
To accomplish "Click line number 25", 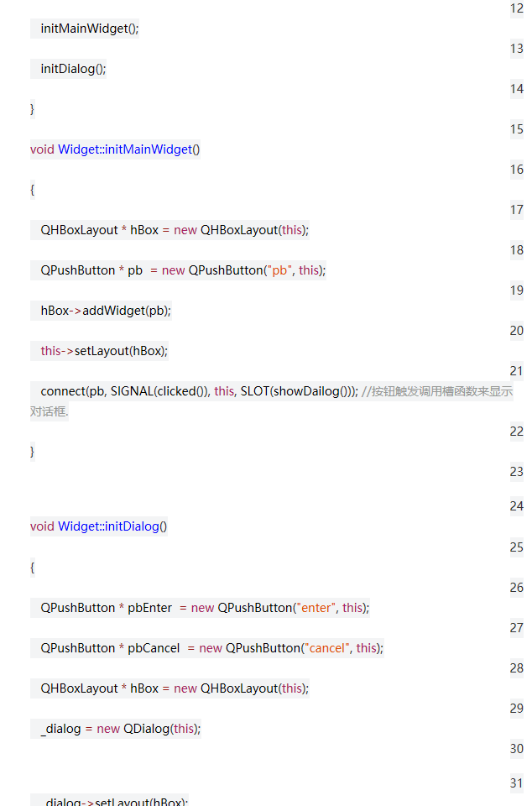I will pyautogui.click(x=517, y=547).
